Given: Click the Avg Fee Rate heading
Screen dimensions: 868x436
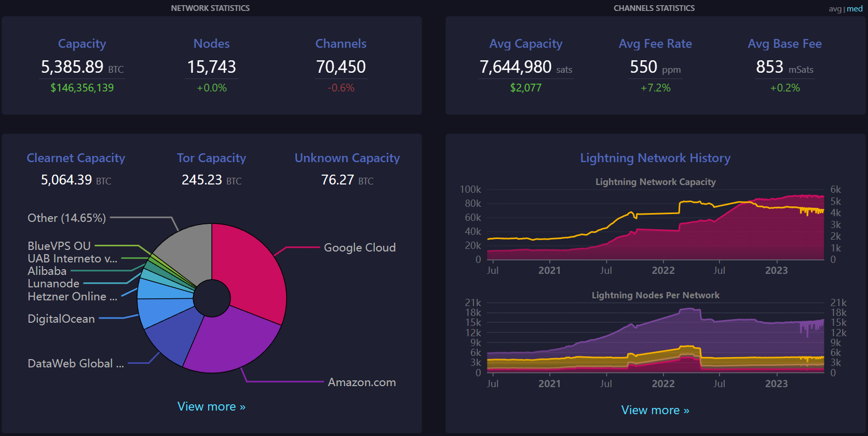Looking at the screenshot, I should 655,44.
